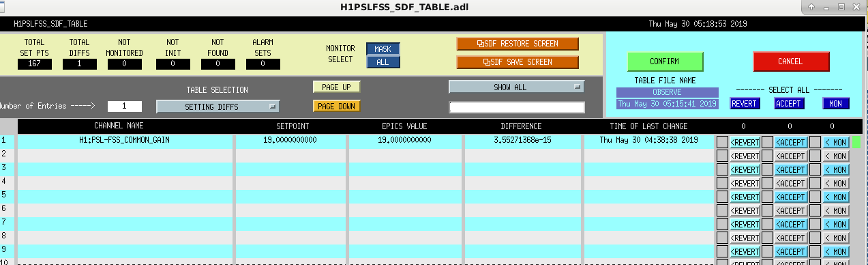Click REVERT button in row 6

745,210
